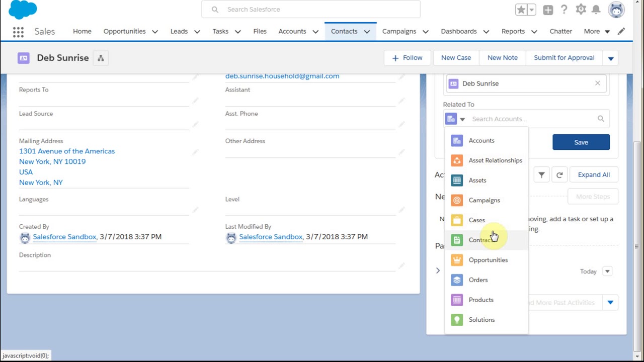Screen dimensions: 644x362
Task: Edit the Description field pencil
Action: pos(401,266)
